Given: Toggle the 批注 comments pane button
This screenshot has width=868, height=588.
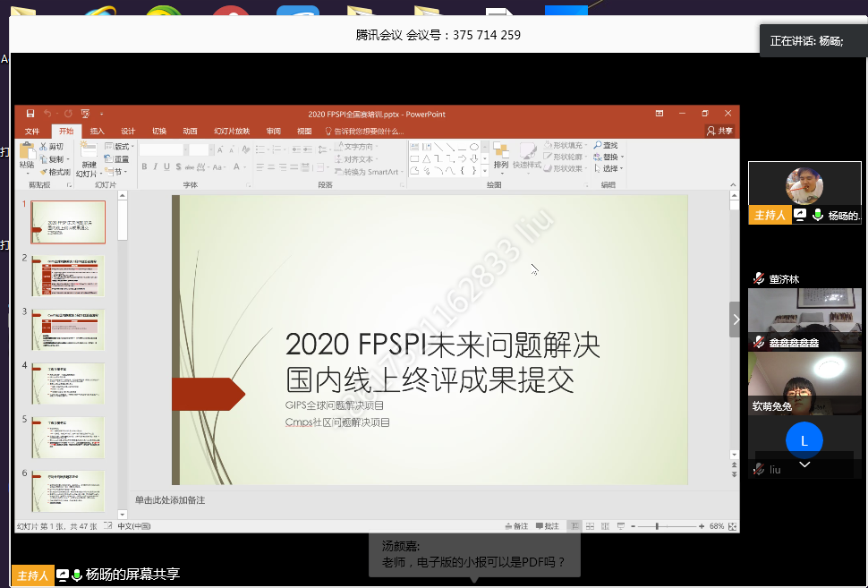Looking at the screenshot, I should coord(548,526).
